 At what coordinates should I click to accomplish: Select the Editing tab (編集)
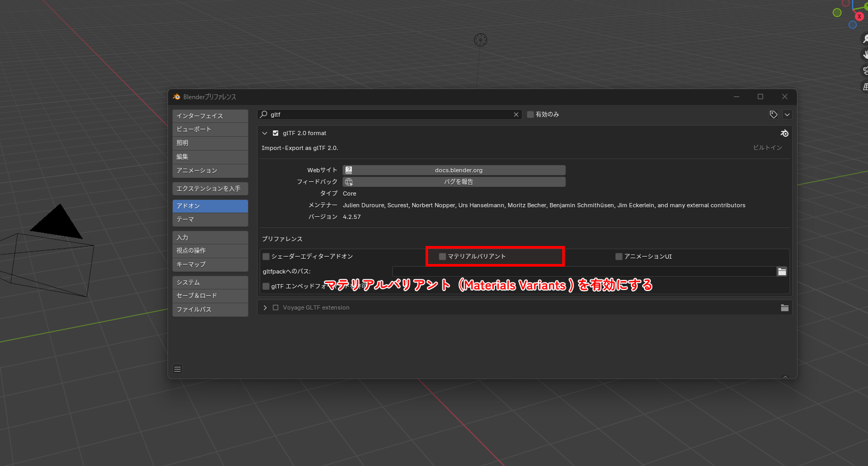point(210,157)
